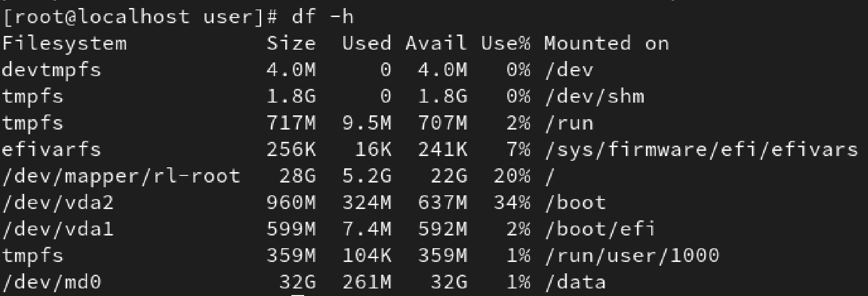Click the "efivarfs" filesystem name
The width and height of the screenshot is (868, 296).
[51, 149]
